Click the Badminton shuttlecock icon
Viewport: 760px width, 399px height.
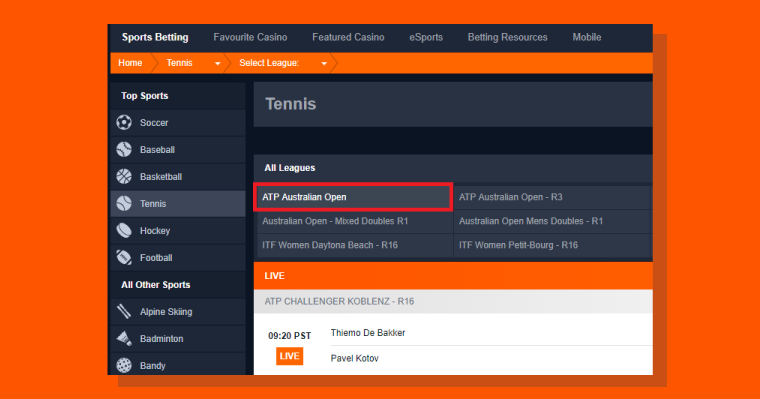[124, 338]
